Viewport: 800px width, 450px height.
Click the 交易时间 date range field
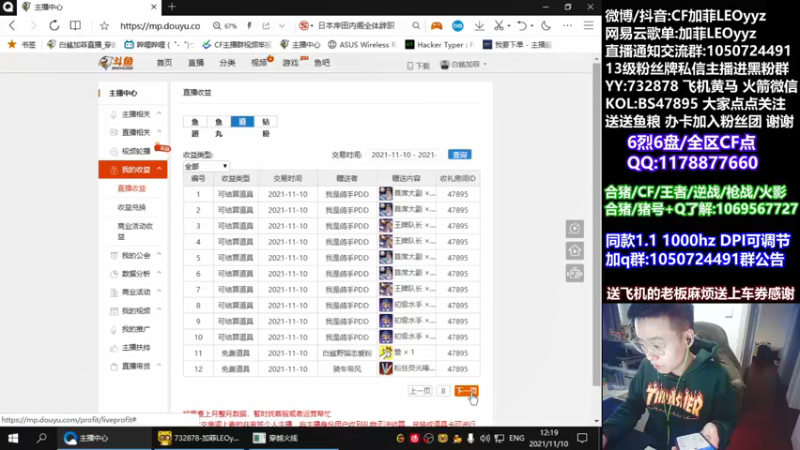click(404, 155)
